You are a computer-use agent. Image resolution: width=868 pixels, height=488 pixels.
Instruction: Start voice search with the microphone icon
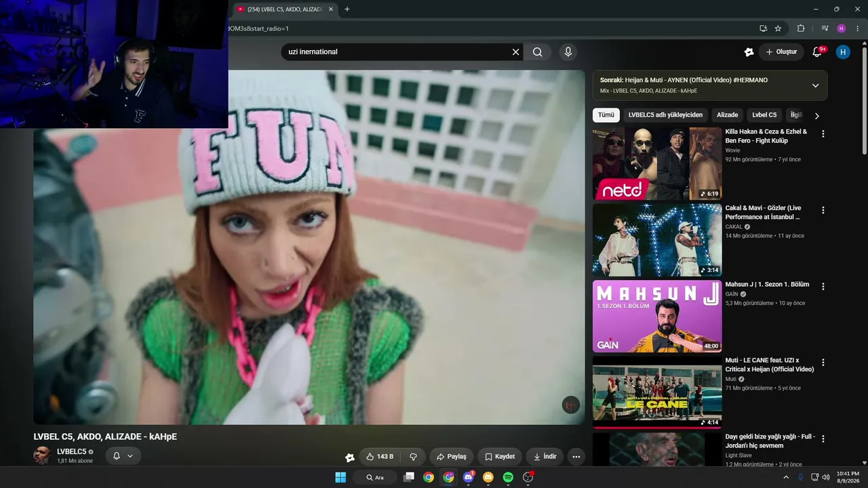point(568,52)
